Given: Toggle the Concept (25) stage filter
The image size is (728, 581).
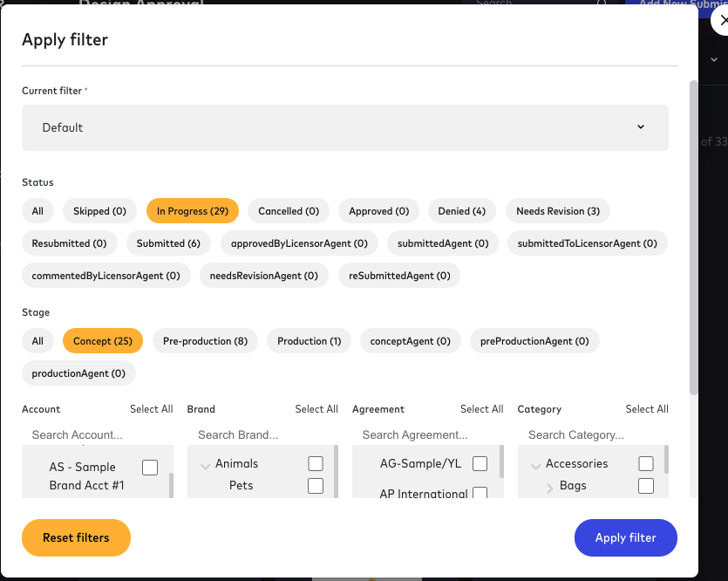Looking at the screenshot, I should point(102,340).
